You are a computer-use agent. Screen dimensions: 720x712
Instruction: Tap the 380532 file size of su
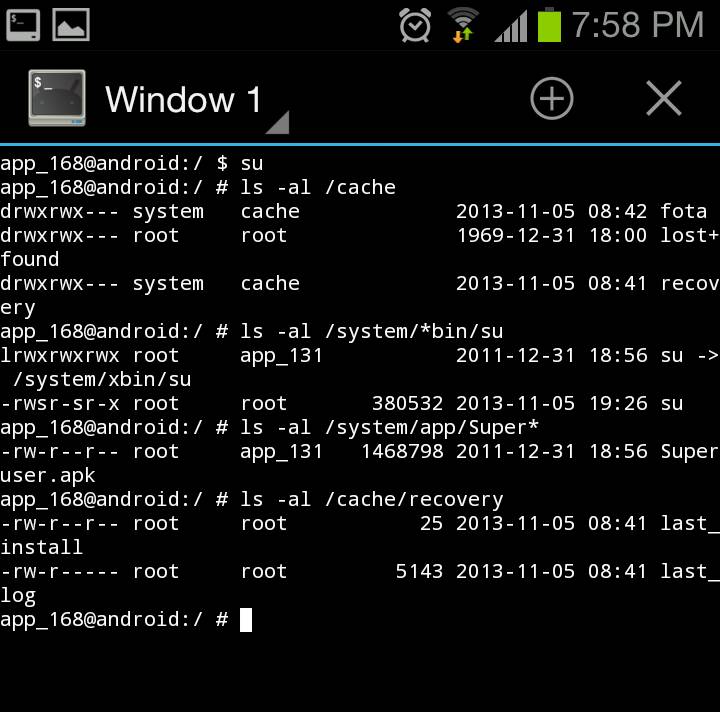click(x=407, y=404)
